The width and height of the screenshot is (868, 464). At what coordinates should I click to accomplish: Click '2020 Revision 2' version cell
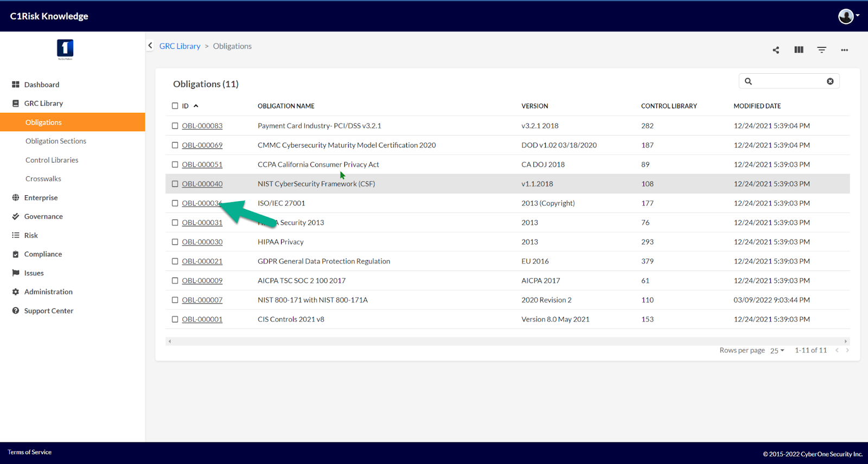(546, 300)
